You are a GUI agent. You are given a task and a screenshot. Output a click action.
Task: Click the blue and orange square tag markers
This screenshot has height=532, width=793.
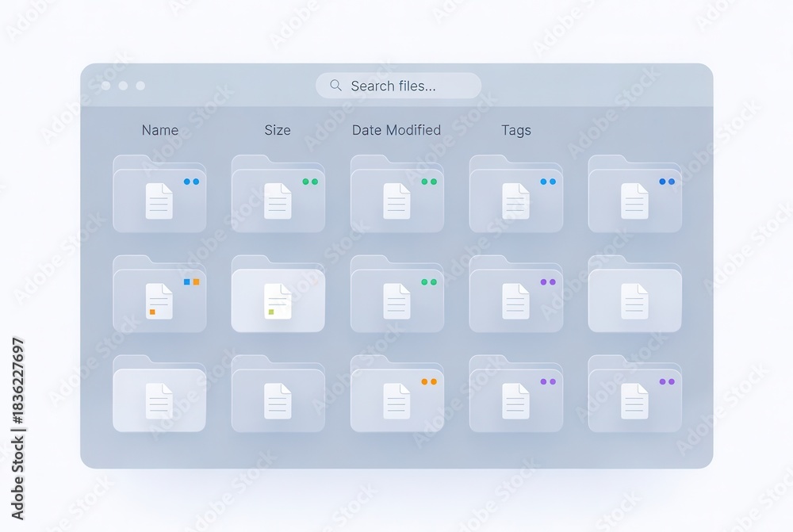coord(191,281)
